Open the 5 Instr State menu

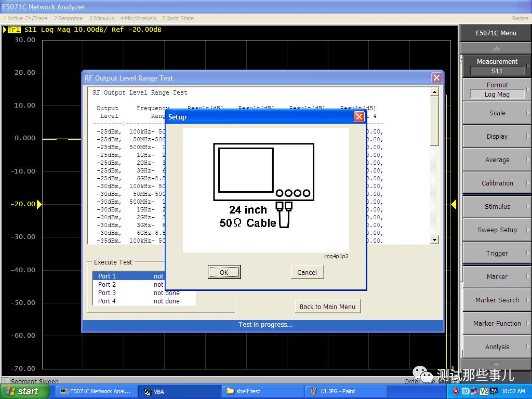(x=178, y=18)
